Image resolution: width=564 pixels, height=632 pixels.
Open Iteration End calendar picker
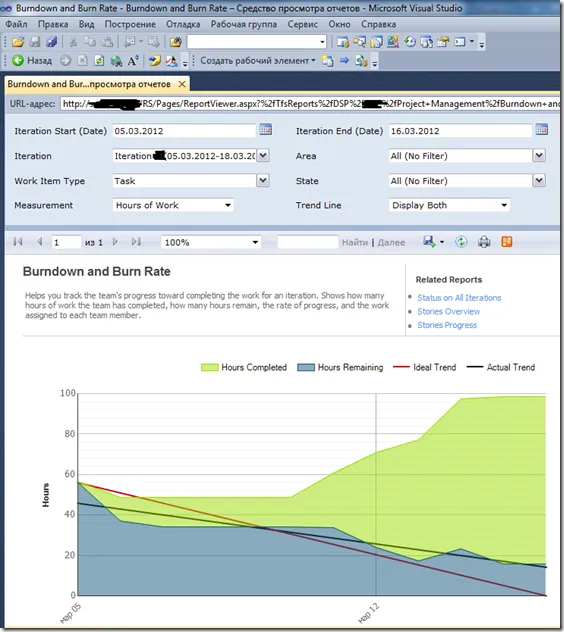[541, 130]
